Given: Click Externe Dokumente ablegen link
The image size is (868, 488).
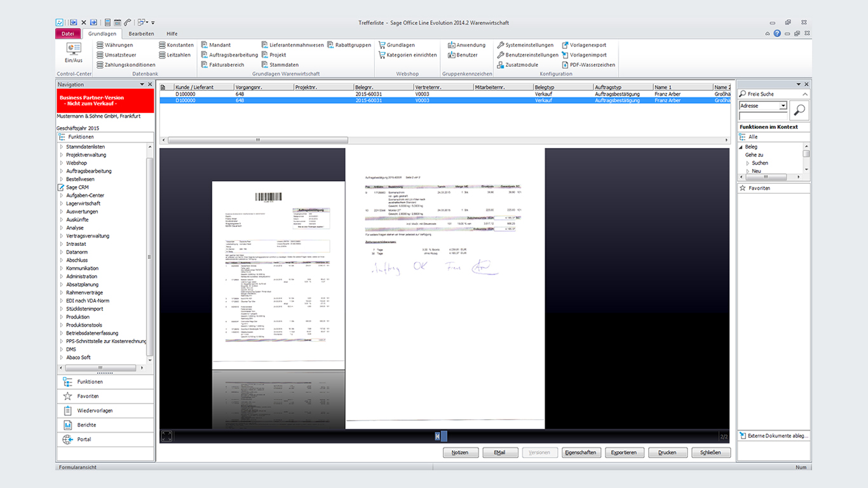Looking at the screenshot, I should point(773,436).
